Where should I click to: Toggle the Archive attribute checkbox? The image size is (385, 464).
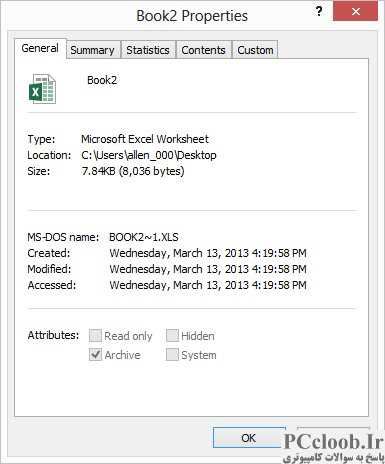point(95,355)
